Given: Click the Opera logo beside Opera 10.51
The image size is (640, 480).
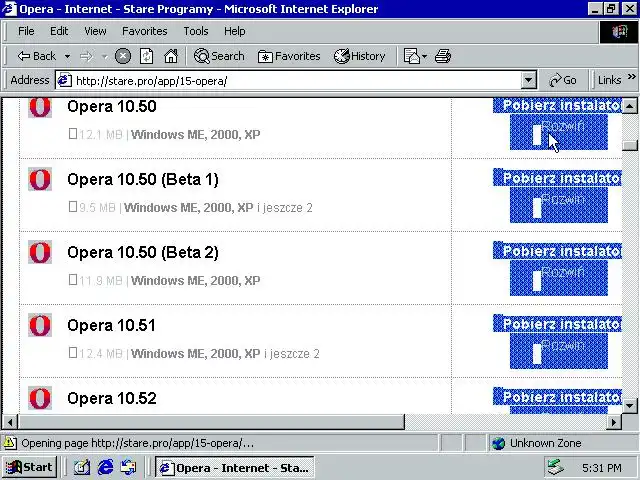Looking at the screenshot, I should click(40, 325).
